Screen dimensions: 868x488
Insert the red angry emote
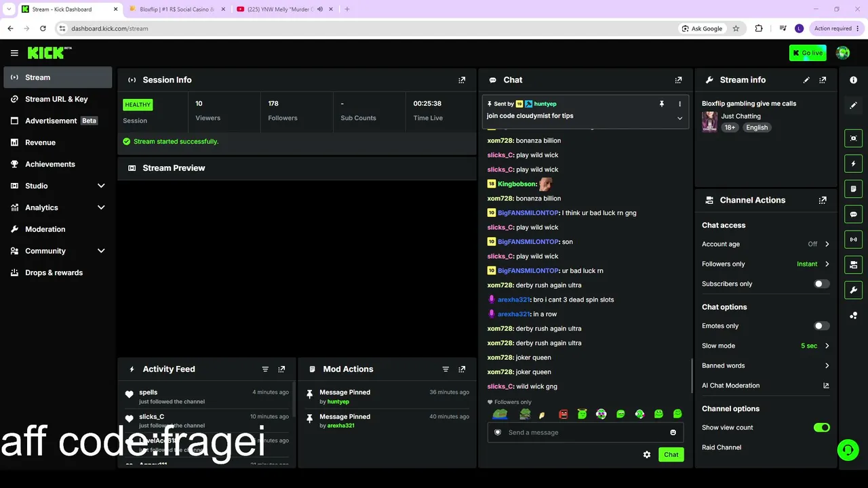563,414
